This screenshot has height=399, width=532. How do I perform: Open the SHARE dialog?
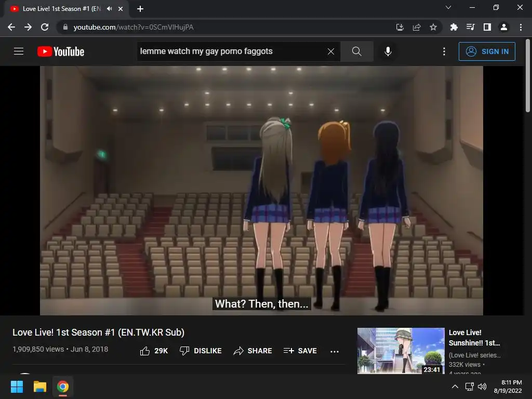[x=253, y=351]
